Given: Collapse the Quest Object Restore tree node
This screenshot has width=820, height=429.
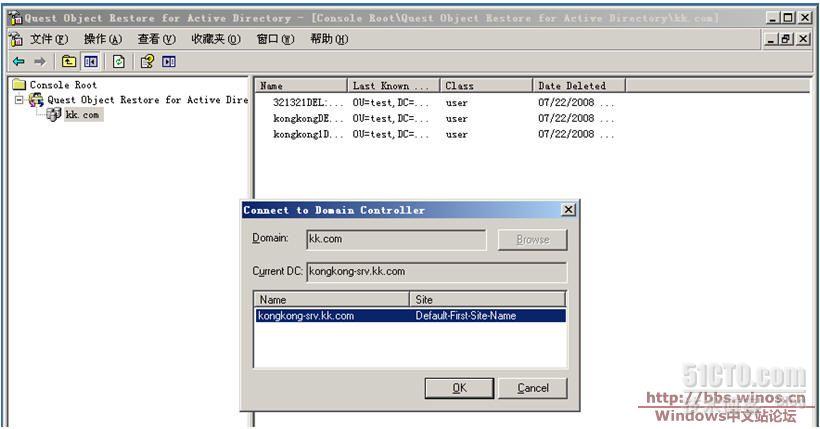Looking at the screenshot, I should point(19,99).
